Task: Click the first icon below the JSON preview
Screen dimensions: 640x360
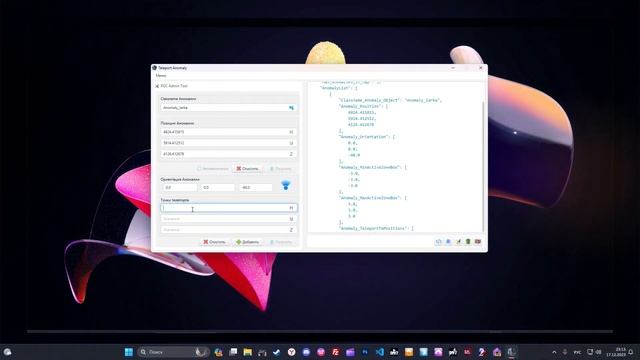Action: click(x=438, y=242)
